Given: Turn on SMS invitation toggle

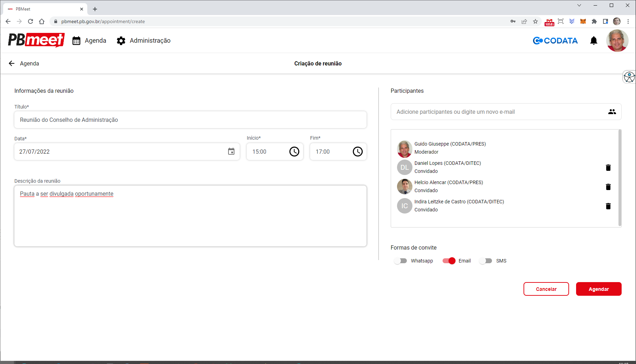Looking at the screenshot, I should (x=486, y=261).
